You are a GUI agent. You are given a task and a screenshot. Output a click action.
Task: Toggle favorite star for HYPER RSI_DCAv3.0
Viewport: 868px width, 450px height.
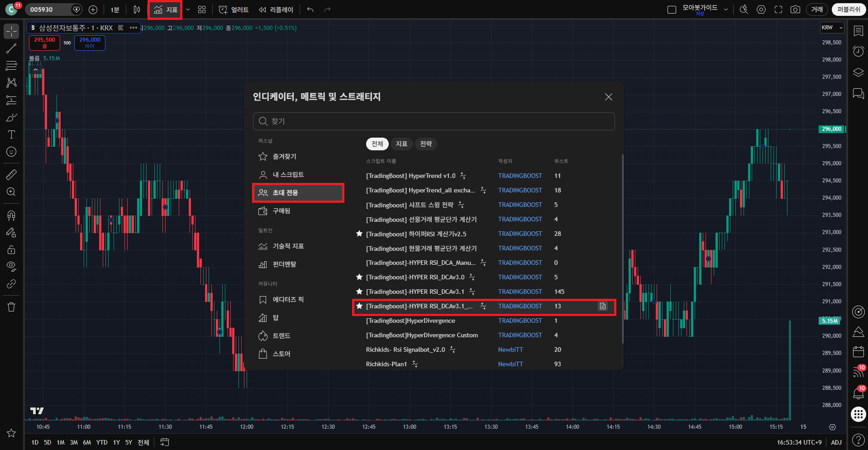(359, 277)
